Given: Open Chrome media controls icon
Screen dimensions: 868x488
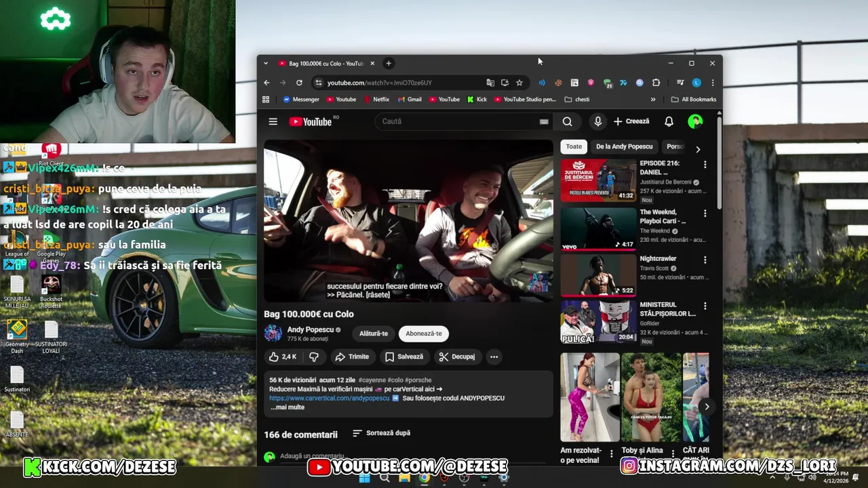Looking at the screenshot, I should [x=680, y=83].
